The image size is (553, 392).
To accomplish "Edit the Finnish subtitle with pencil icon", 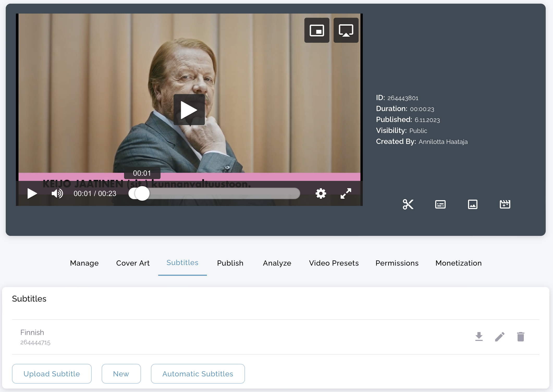I will click(x=500, y=336).
